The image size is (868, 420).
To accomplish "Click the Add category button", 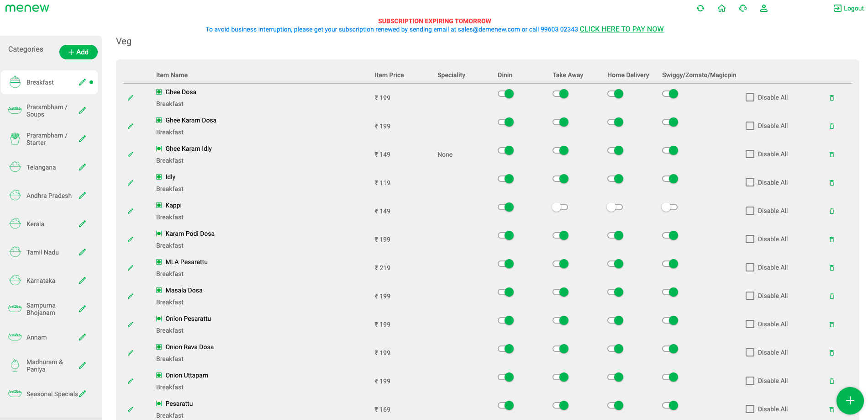I will (x=78, y=52).
